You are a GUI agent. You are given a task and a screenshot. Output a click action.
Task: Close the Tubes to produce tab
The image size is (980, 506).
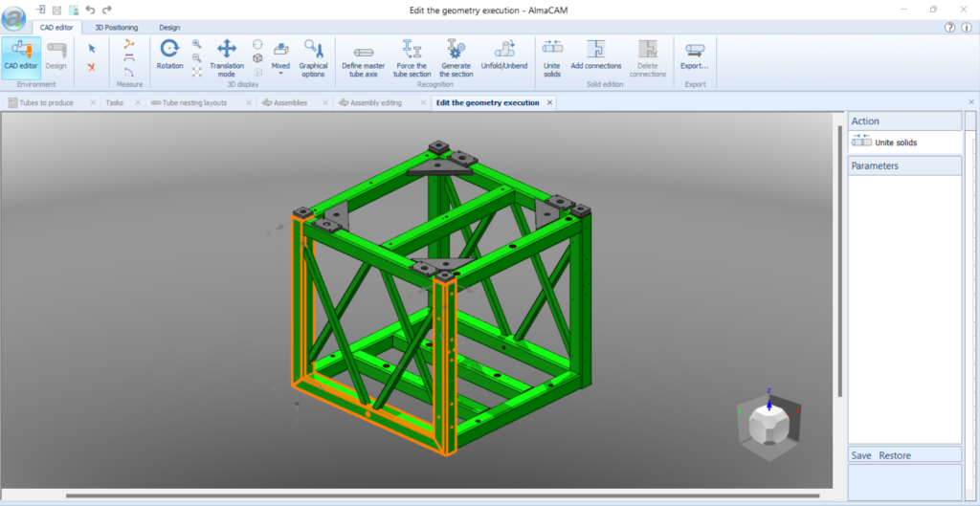point(93,102)
